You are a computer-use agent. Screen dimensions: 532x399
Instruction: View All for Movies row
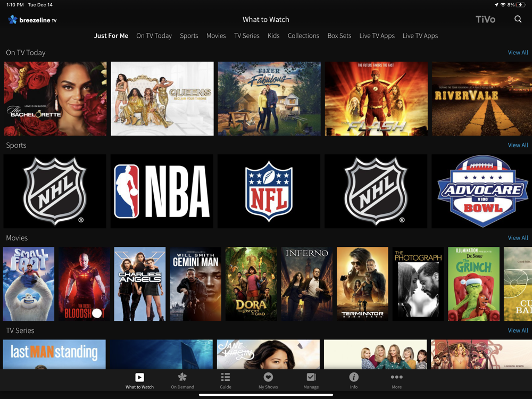(518, 238)
